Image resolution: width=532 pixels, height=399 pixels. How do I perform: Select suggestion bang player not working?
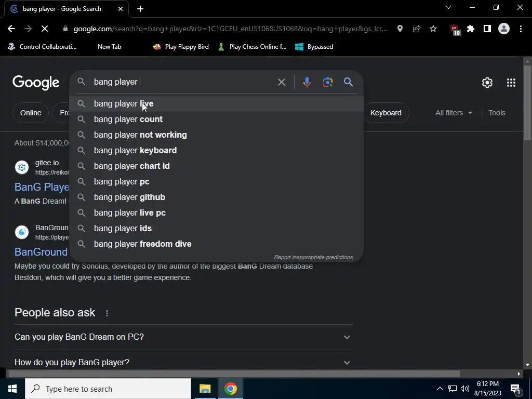coord(217,135)
